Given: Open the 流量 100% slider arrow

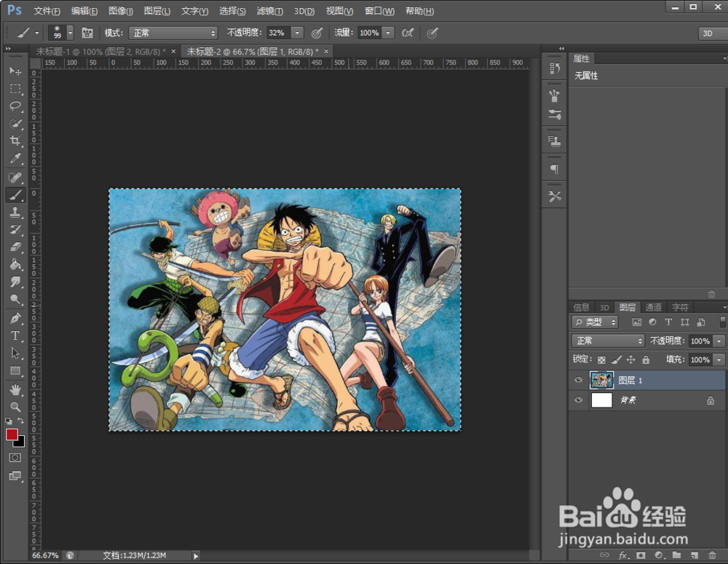Looking at the screenshot, I should coord(388,33).
